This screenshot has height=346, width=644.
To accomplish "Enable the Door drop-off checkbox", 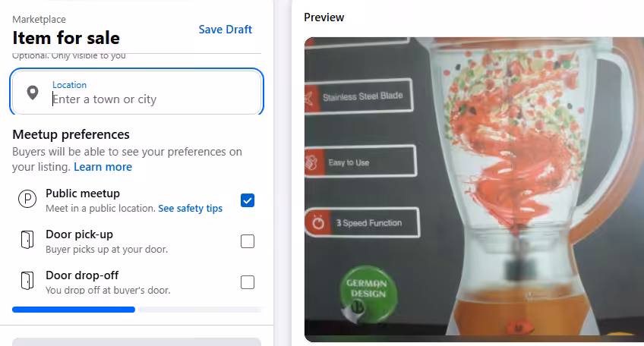I will click(248, 282).
